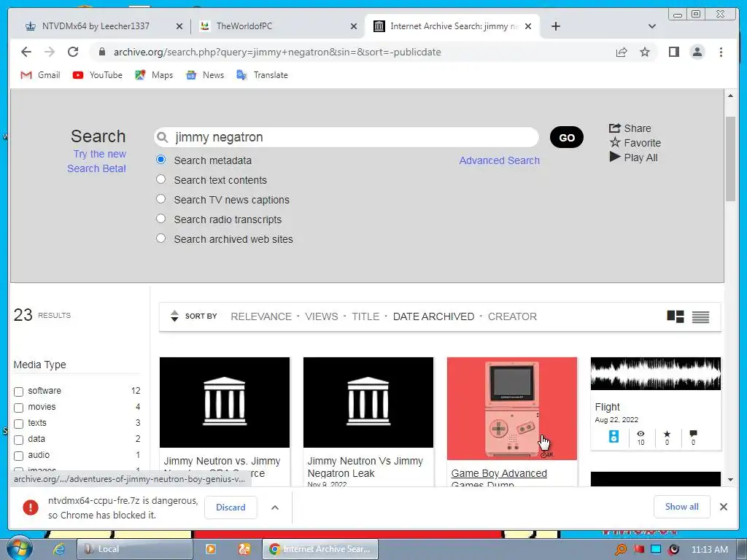Switch to list view layout icon
Image resolution: width=747 pixels, height=560 pixels.
click(700, 316)
